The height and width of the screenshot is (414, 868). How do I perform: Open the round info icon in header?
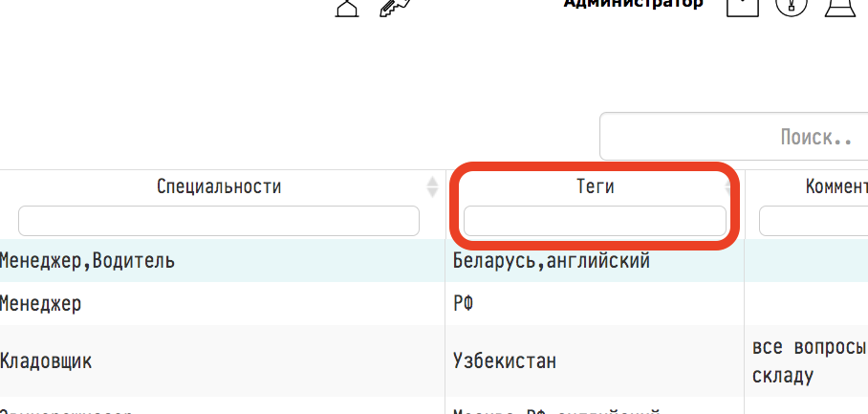click(x=792, y=7)
